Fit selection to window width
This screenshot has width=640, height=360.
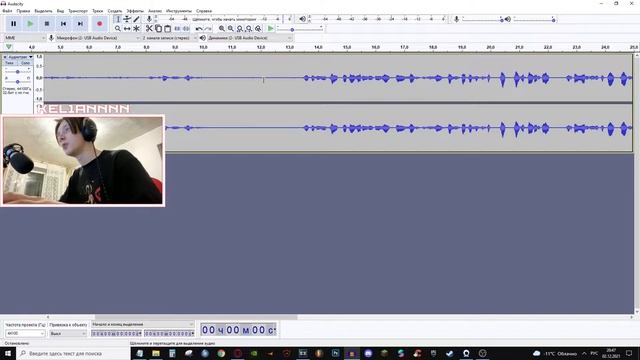(x=240, y=29)
